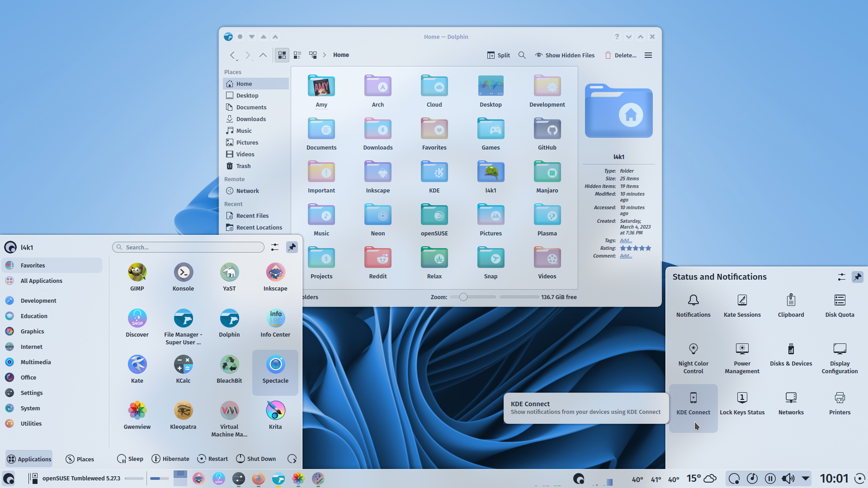The image size is (868, 488).
Task: Click the Shut Down button
Action: point(256,459)
